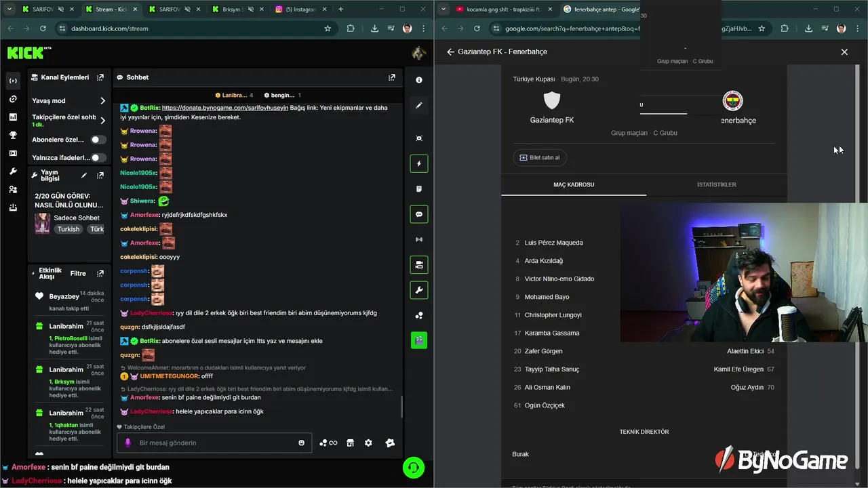Click the pencil icon in right toolbar
This screenshot has width=868, height=488.
tap(419, 106)
